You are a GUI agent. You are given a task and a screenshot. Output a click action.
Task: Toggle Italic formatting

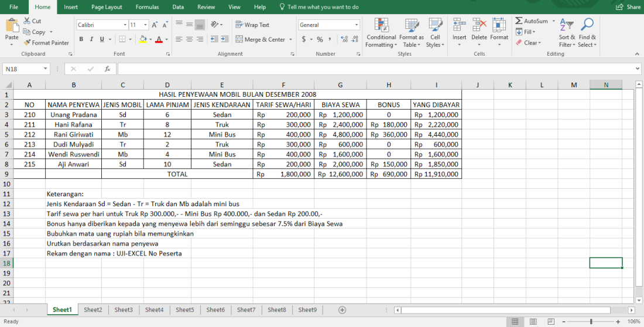(91, 39)
